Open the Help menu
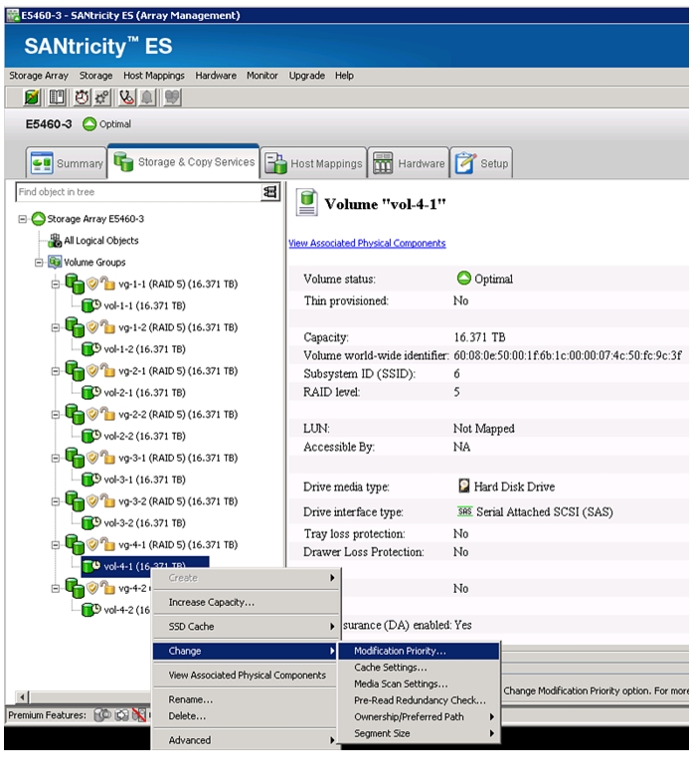The height and width of the screenshot is (784, 691). [344, 76]
